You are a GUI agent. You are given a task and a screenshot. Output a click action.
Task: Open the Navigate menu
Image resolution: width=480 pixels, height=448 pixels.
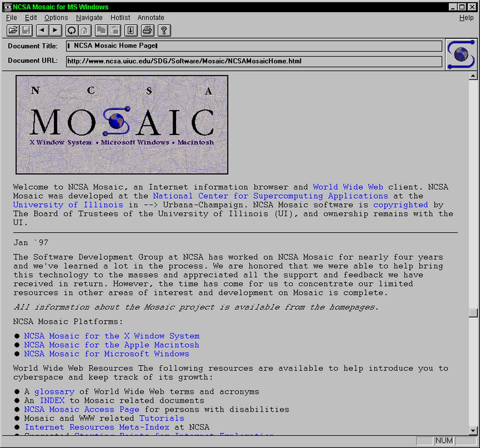(x=89, y=17)
